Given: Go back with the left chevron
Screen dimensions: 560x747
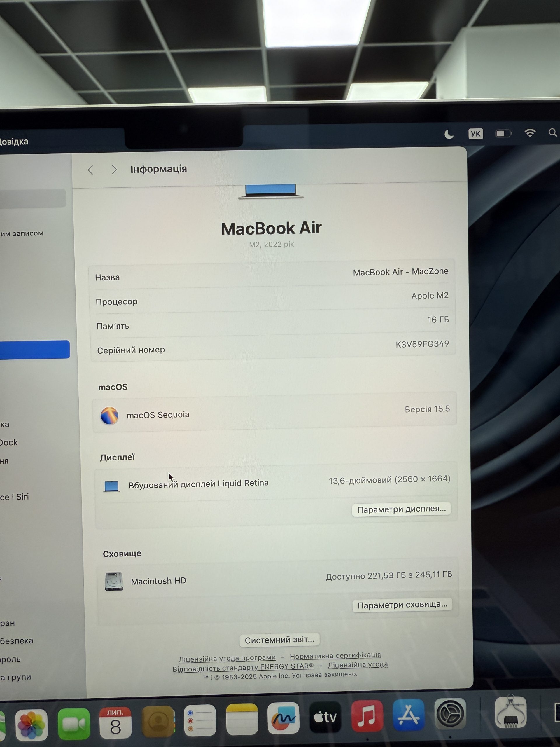Looking at the screenshot, I should coord(90,170).
